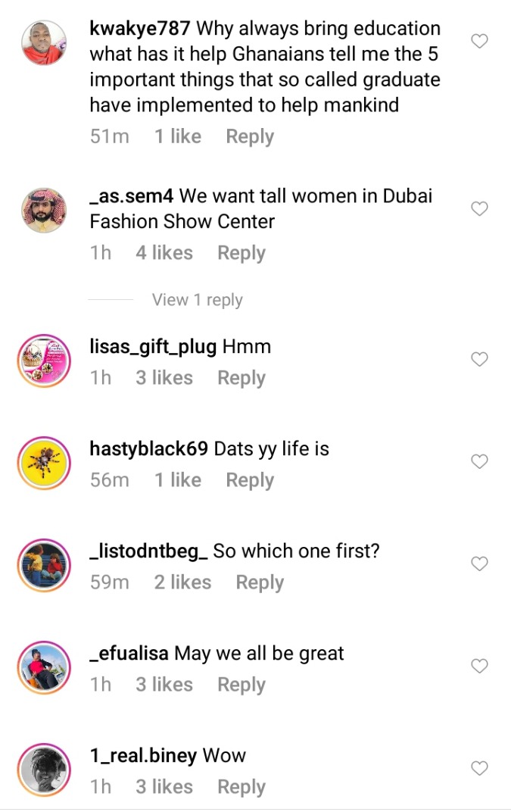
Task: Open kwakye787's profile picture
Action: (44, 43)
